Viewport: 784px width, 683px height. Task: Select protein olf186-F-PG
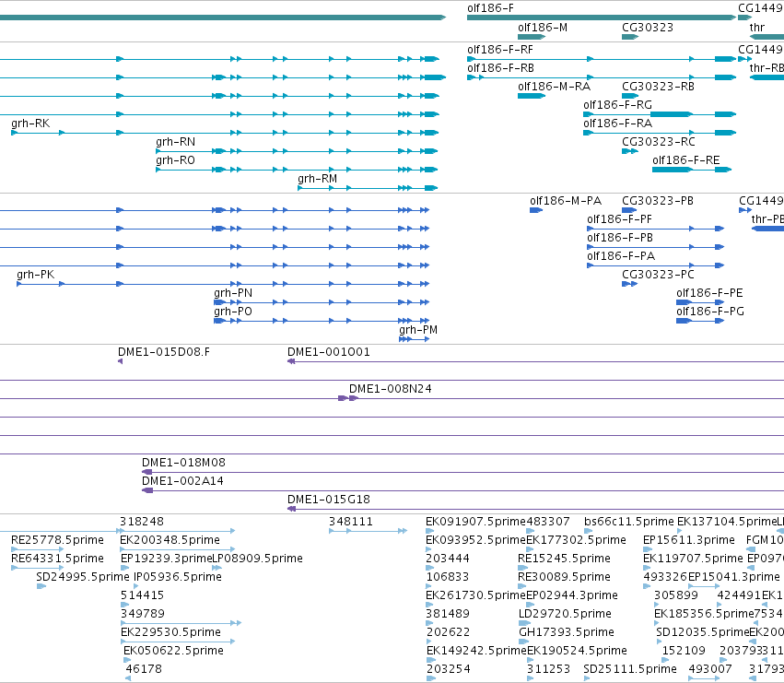pos(710,312)
